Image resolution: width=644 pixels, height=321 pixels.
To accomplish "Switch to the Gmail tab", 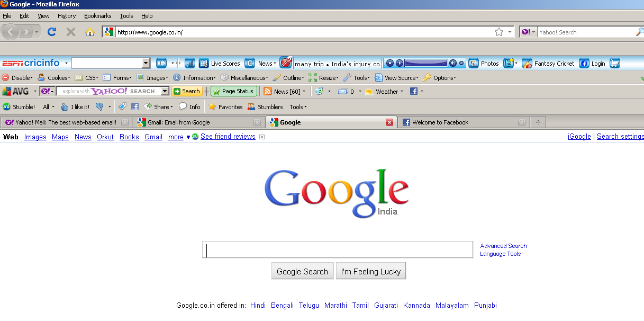I will (x=198, y=122).
